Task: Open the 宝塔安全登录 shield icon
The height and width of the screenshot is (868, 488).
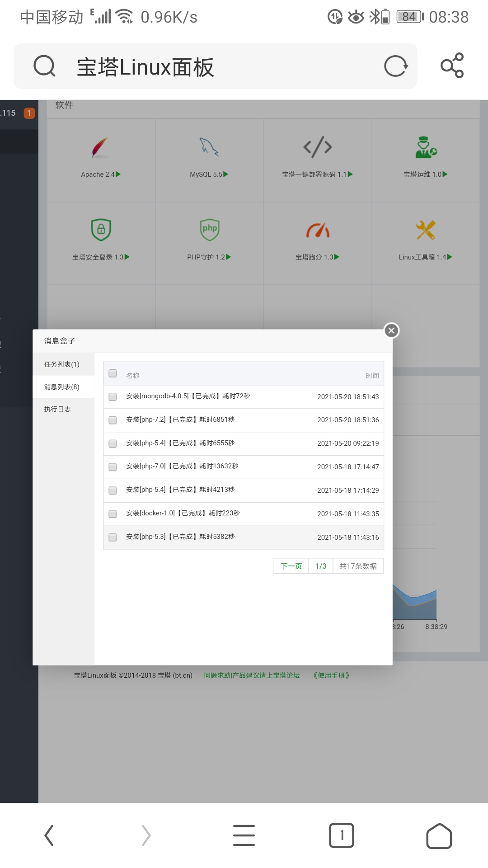Action: tap(101, 230)
